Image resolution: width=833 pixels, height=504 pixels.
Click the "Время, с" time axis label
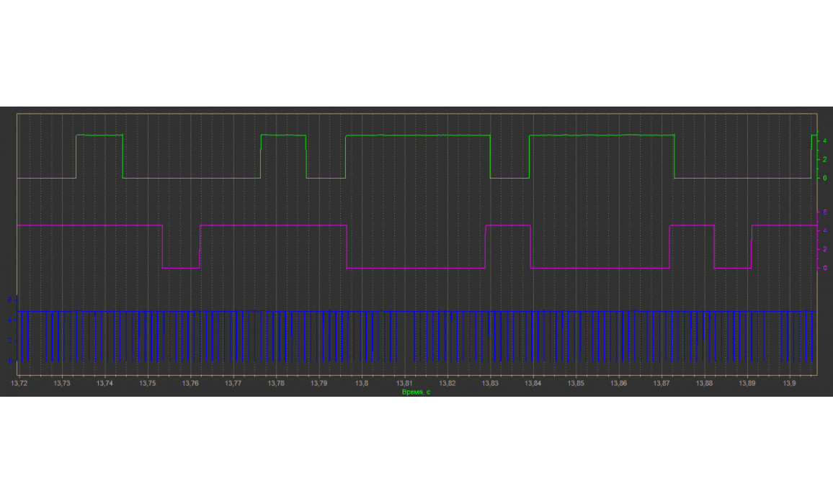(x=416, y=392)
